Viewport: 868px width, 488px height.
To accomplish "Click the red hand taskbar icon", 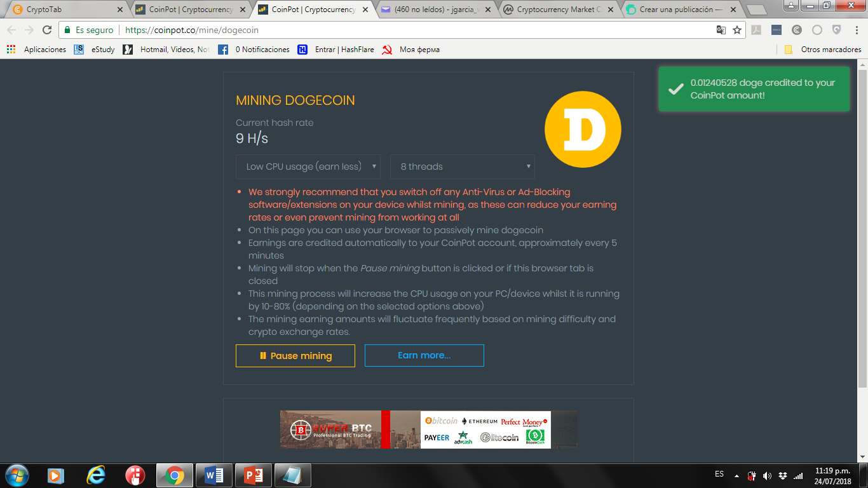I will 135,475.
